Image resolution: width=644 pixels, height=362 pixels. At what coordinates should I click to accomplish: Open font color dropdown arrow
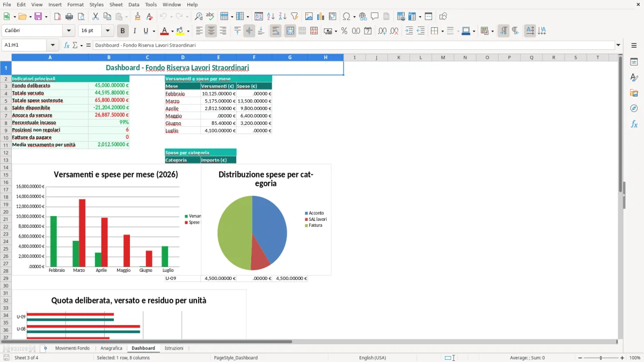click(172, 32)
